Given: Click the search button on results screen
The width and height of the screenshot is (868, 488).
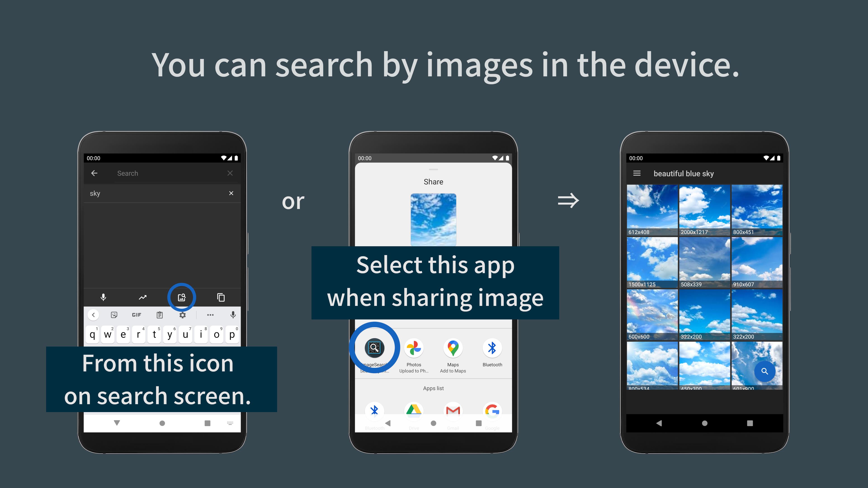Looking at the screenshot, I should (765, 371).
